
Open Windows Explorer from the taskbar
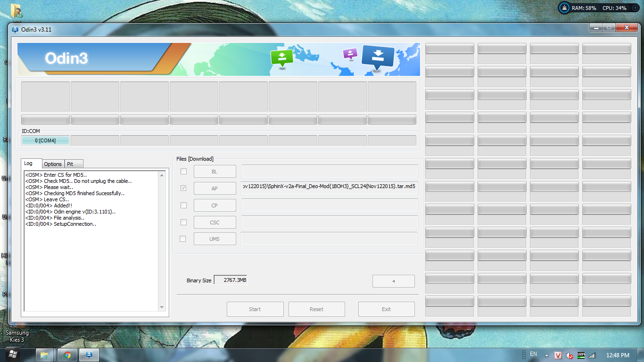(x=44, y=355)
